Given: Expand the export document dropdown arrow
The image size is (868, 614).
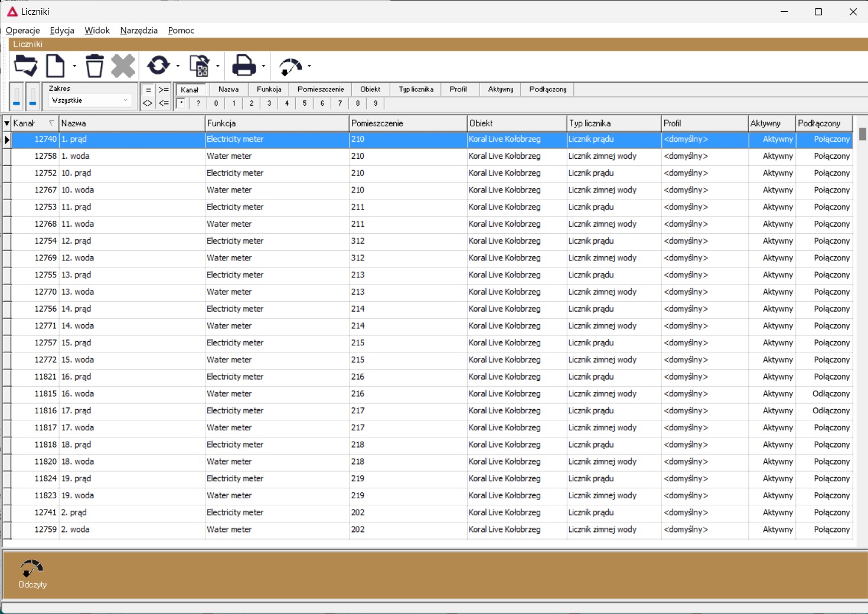Looking at the screenshot, I should (218, 66).
